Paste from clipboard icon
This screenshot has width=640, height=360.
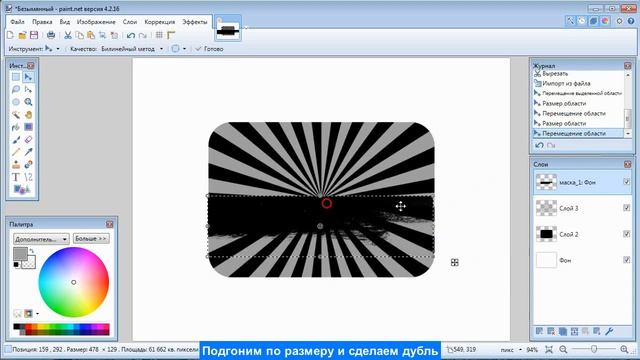pyautogui.click(x=91, y=36)
